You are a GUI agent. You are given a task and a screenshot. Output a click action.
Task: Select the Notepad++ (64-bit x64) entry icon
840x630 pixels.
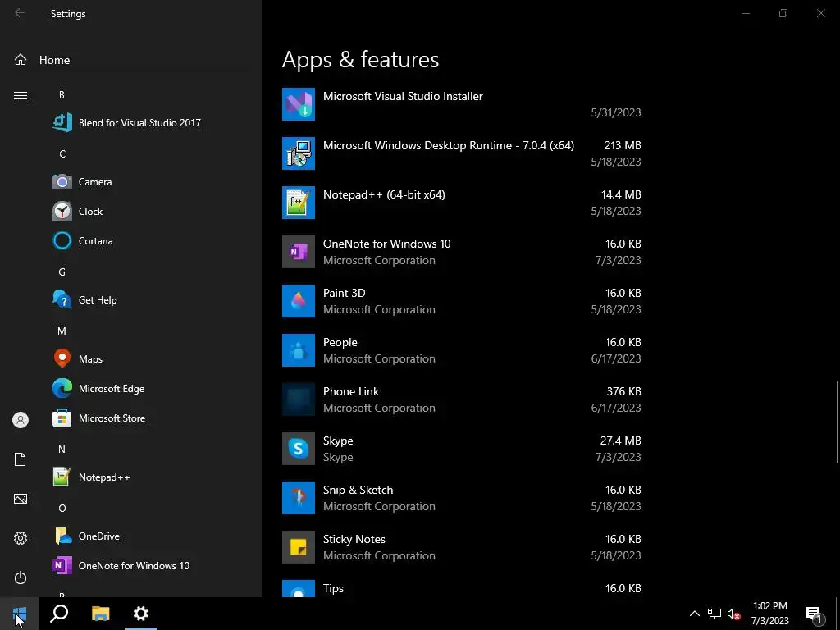tap(299, 203)
